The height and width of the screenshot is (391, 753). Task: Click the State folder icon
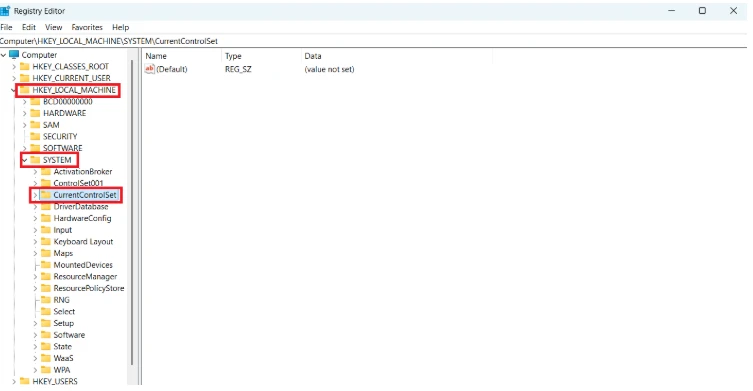(x=46, y=346)
